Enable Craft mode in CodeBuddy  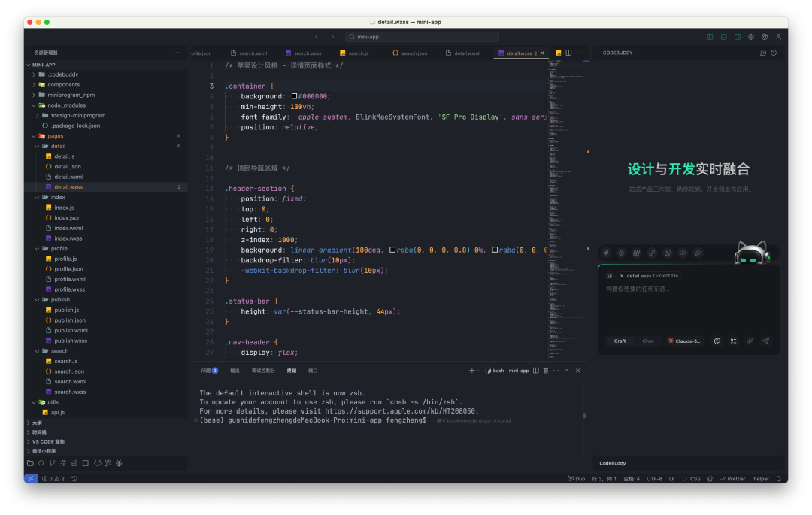620,341
